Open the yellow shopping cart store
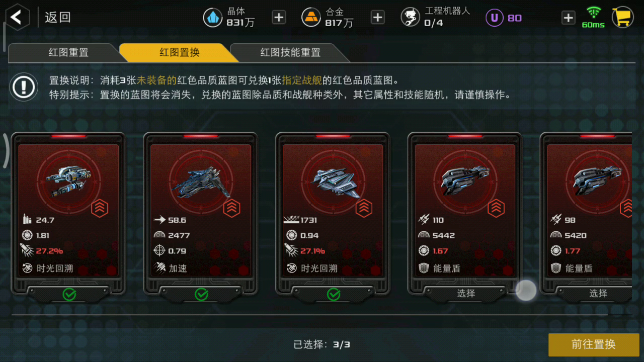This screenshot has width=644, height=362. click(x=622, y=18)
